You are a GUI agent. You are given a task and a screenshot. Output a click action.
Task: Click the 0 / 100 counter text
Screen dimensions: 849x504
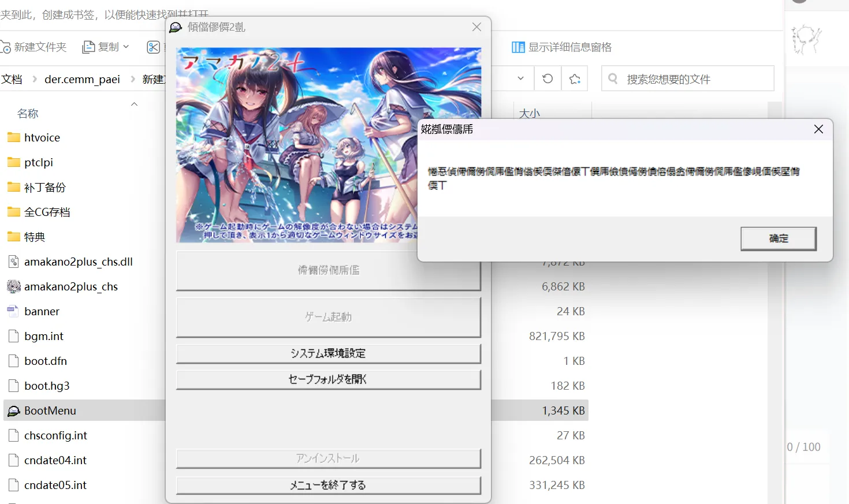[x=803, y=447]
